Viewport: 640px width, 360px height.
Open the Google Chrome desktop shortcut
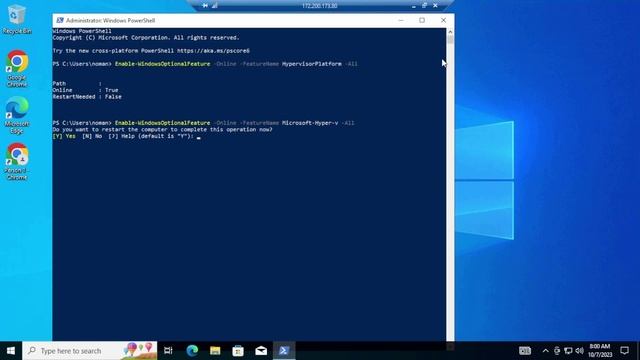tap(17, 68)
